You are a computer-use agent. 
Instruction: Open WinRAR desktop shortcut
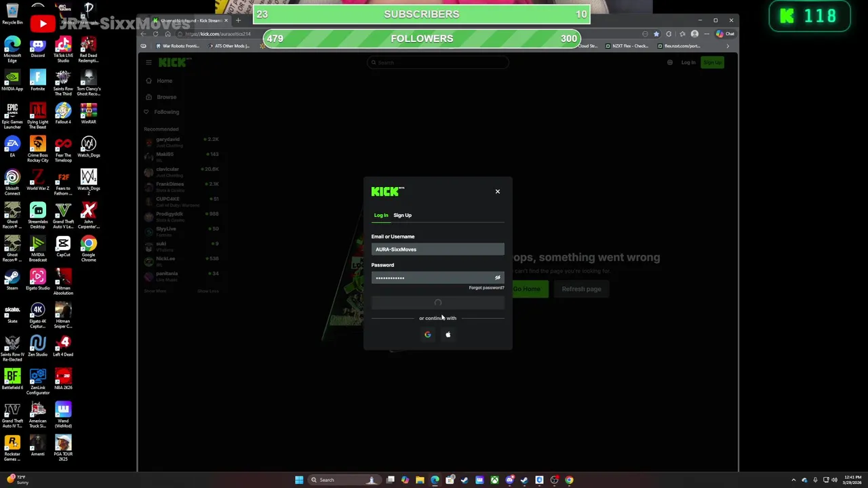point(89,114)
